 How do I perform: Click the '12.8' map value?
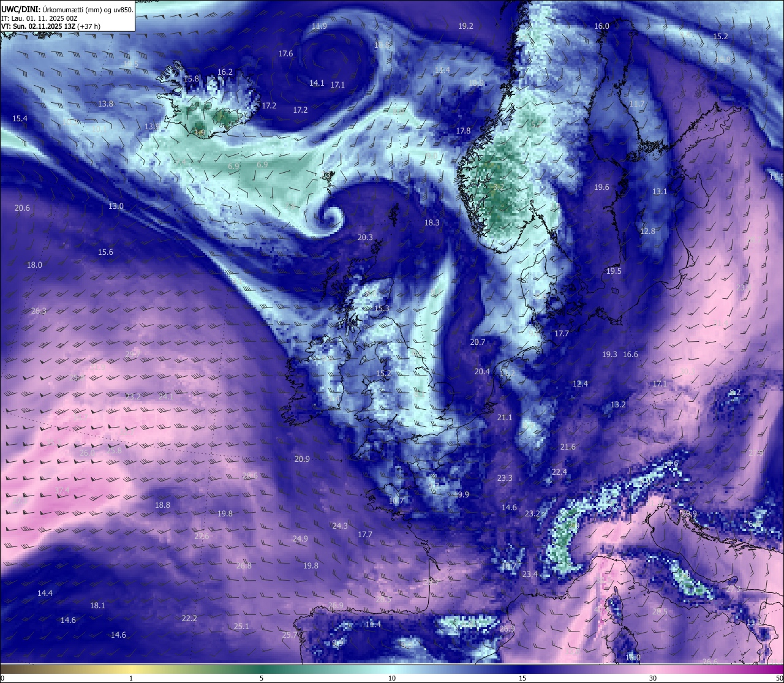(x=647, y=231)
